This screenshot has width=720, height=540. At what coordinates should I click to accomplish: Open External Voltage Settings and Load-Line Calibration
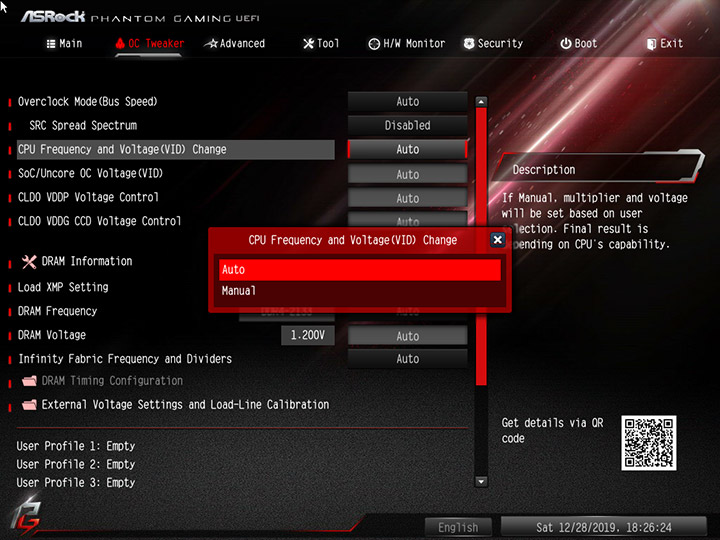tap(175, 405)
